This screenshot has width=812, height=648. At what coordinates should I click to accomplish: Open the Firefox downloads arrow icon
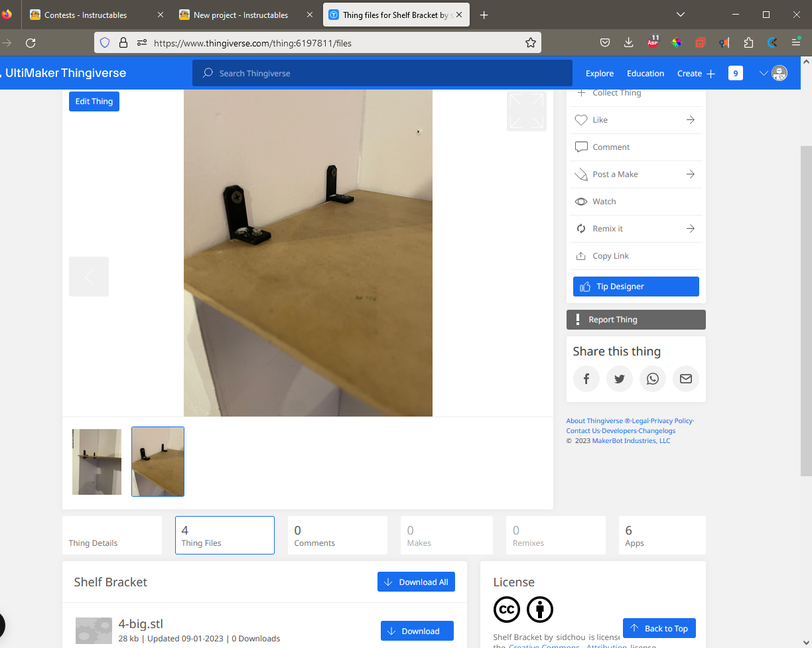(629, 42)
